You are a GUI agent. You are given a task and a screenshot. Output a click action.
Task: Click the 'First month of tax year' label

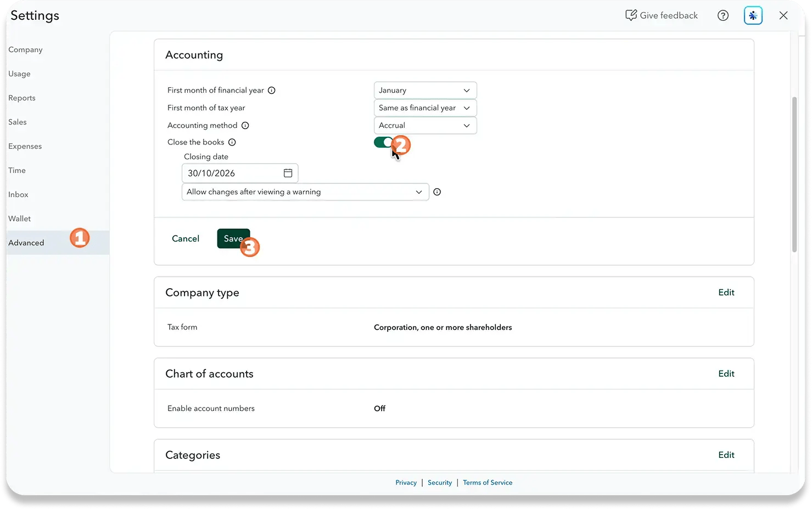(x=206, y=108)
